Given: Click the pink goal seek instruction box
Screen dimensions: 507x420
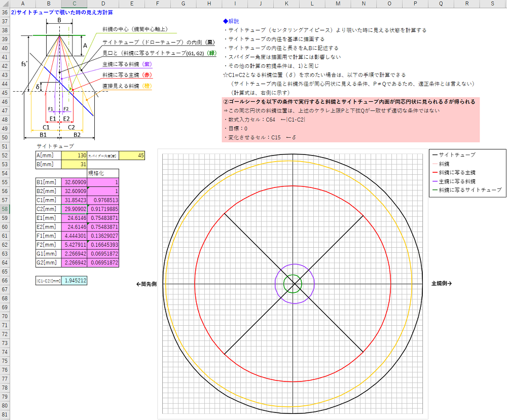Looking at the screenshot, I should [350, 120].
